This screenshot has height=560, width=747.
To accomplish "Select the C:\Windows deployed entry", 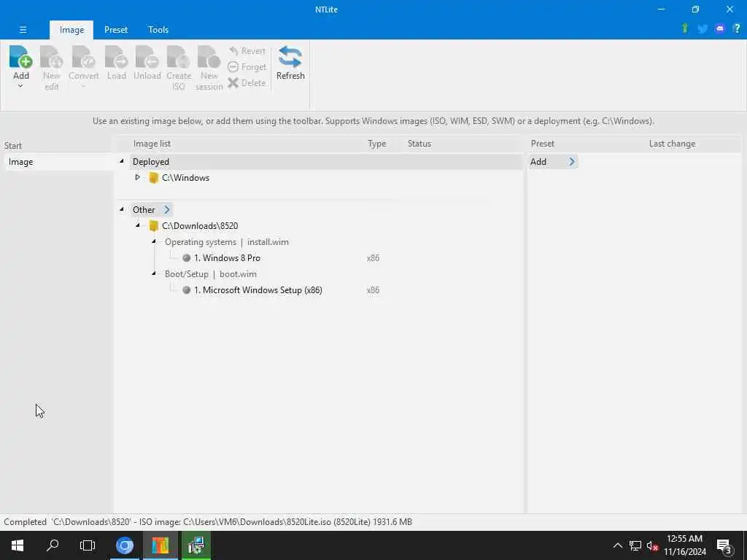I will click(x=185, y=178).
